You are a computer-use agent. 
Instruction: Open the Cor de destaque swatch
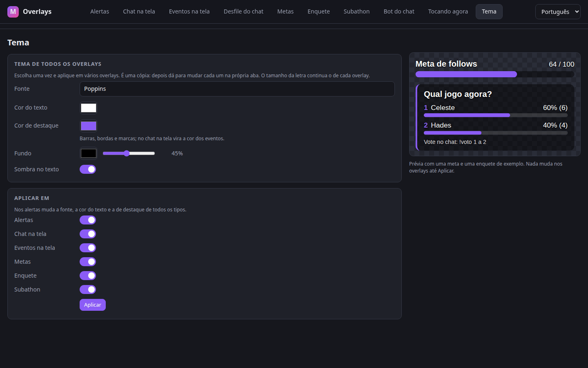89,126
